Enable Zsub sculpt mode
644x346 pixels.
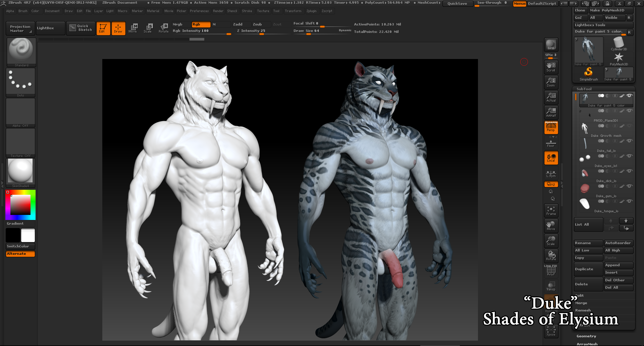click(261, 24)
